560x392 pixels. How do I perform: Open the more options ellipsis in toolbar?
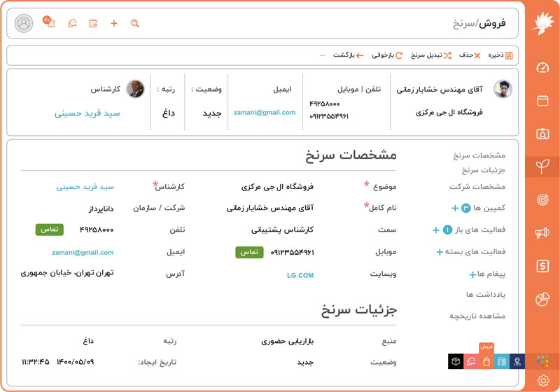point(322,55)
